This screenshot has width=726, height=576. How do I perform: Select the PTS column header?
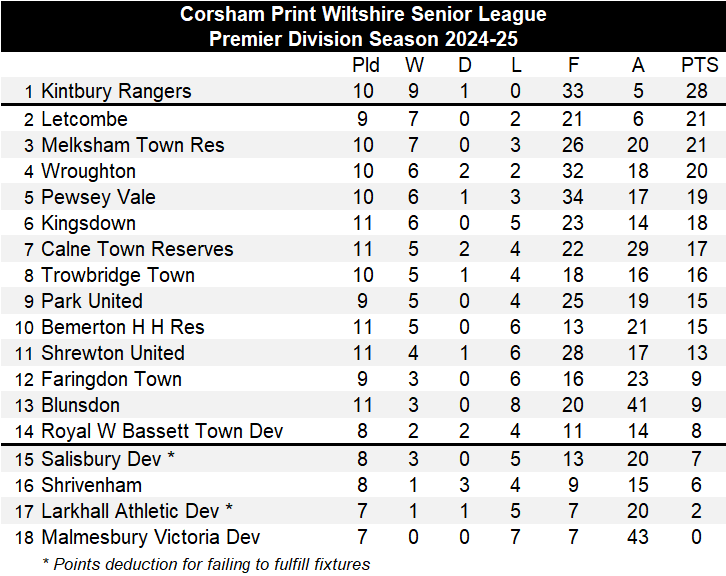point(699,66)
